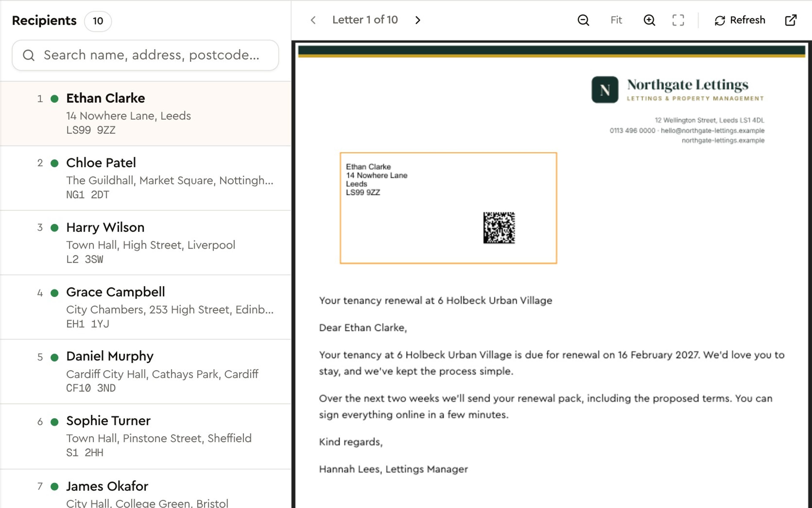The image size is (812, 508).
Task: Select recipient Sophie Turner
Action: coord(145,436)
